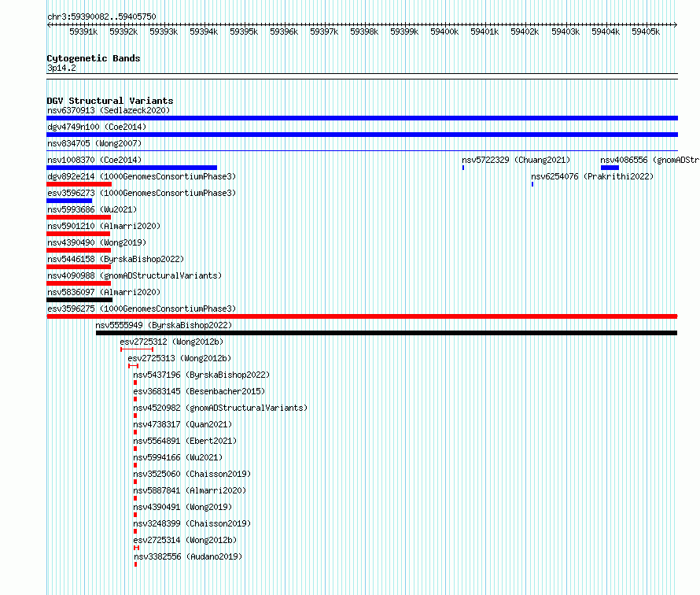Click the long red bar under esv3596275
The width and height of the screenshot is (700, 595).
click(x=362, y=316)
